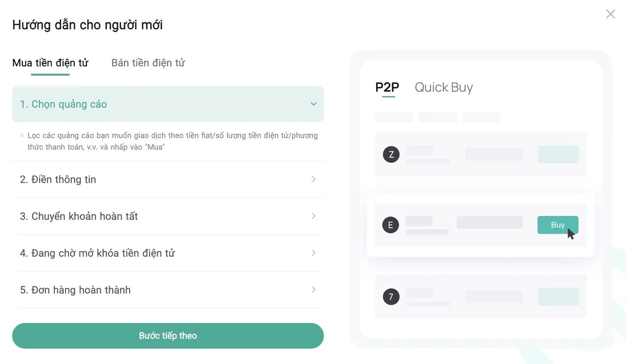This screenshot has width=626, height=364.
Task: Click the step one description text
Action: pos(172,141)
